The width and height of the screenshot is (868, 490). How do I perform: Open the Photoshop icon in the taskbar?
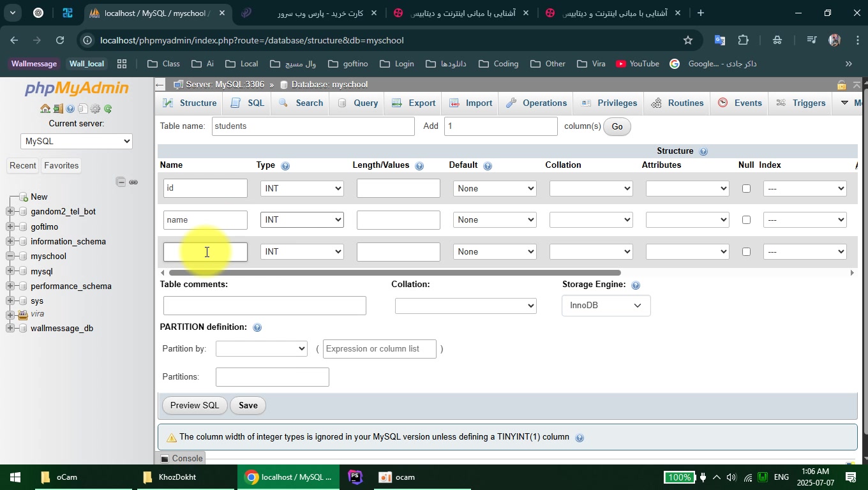click(355, 477)
